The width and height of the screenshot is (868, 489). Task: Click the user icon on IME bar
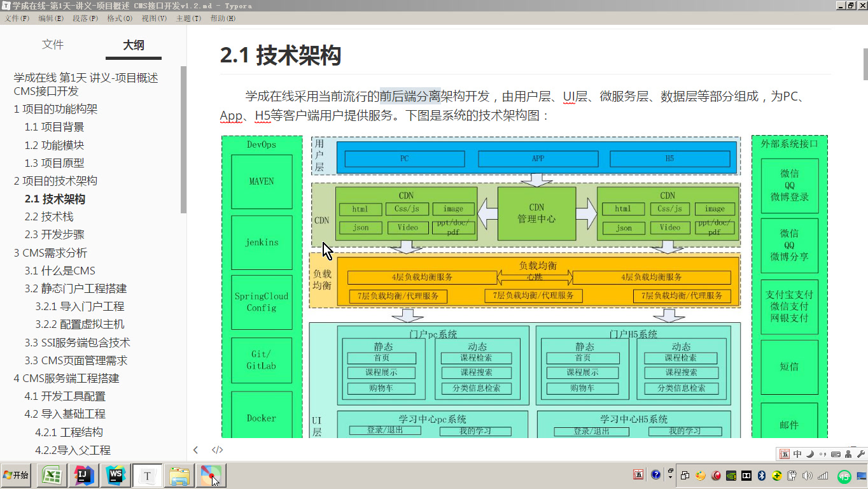point(848,454)
